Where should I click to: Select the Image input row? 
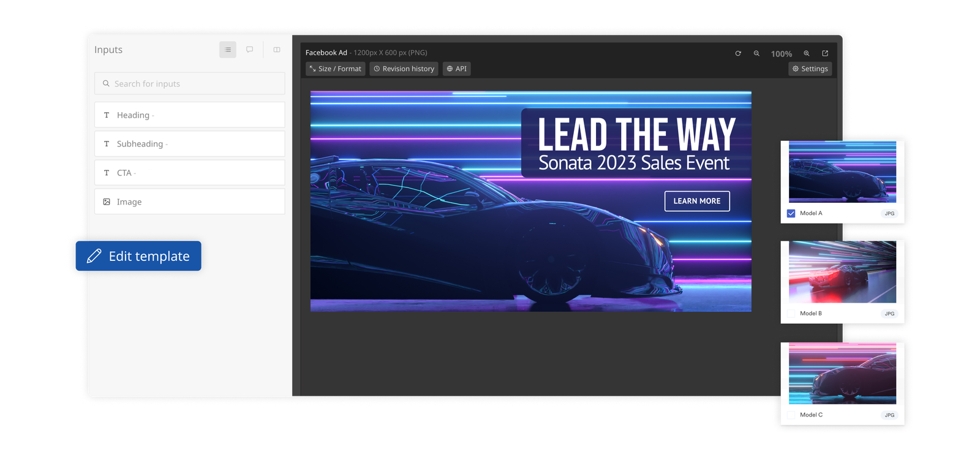click(190, 202)
